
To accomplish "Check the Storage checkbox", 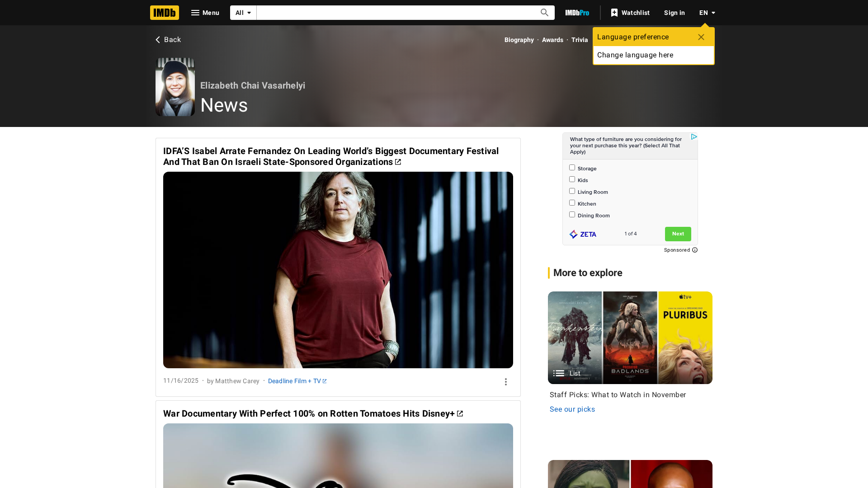I will click(x=572, y=168).
